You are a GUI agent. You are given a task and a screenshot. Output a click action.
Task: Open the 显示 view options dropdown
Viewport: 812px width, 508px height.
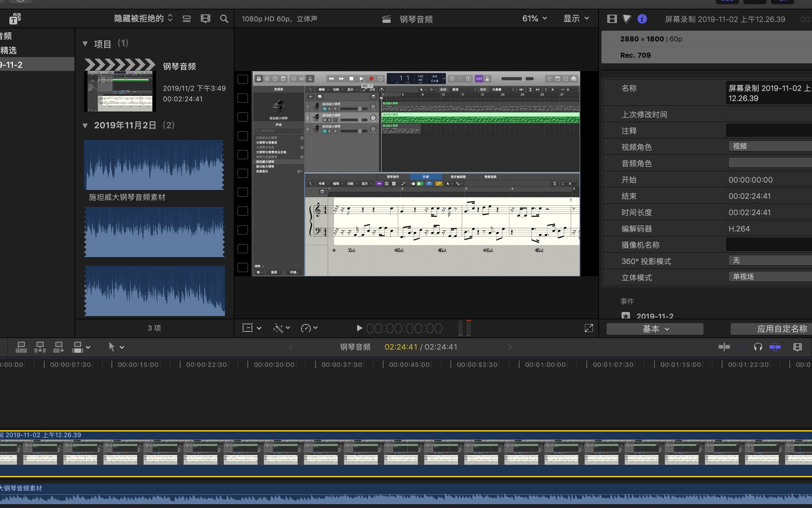click(x=576, y=19)
